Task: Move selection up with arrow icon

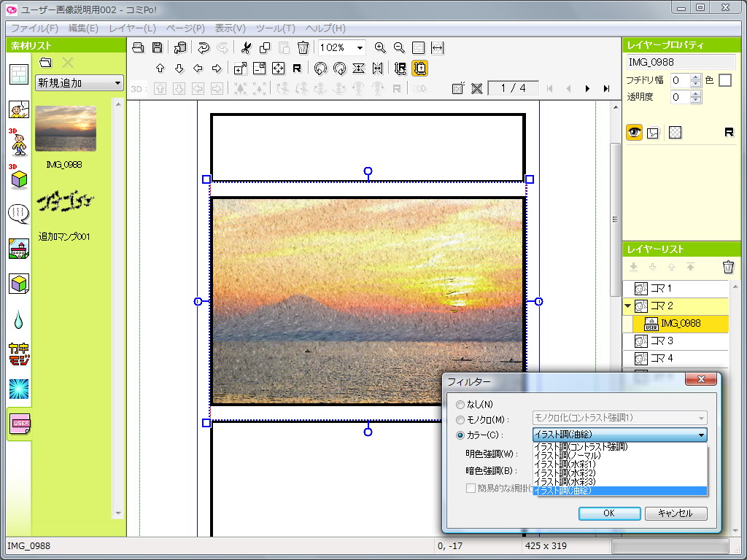Action: coord(160,68)
